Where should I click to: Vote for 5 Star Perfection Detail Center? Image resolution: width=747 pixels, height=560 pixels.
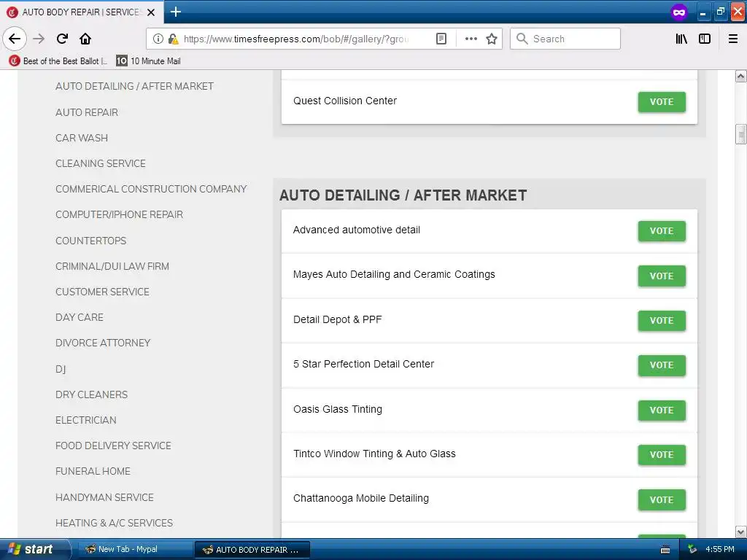click(661, 365)
